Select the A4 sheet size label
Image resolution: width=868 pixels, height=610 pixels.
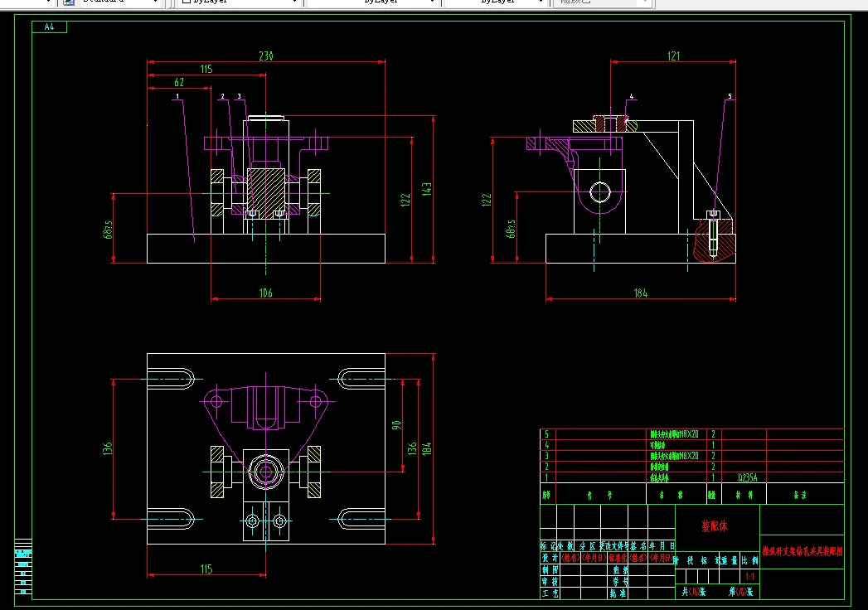click(x=49, y=27)
